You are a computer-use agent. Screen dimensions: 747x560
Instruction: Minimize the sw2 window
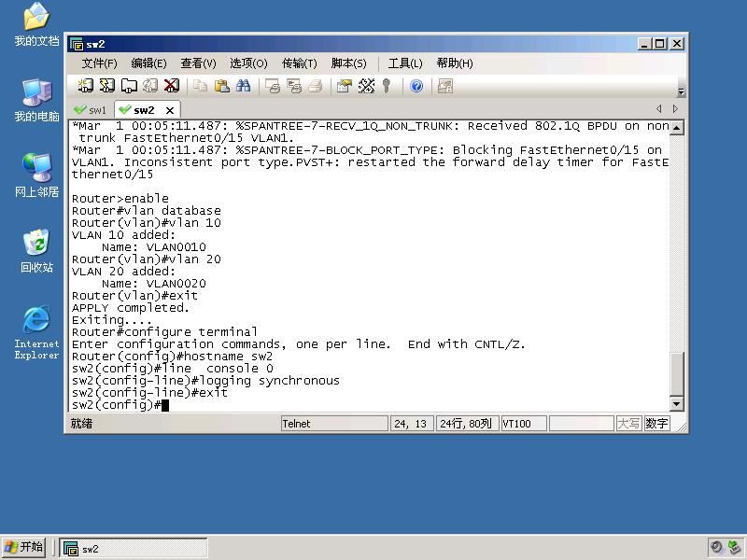point(644,44)
